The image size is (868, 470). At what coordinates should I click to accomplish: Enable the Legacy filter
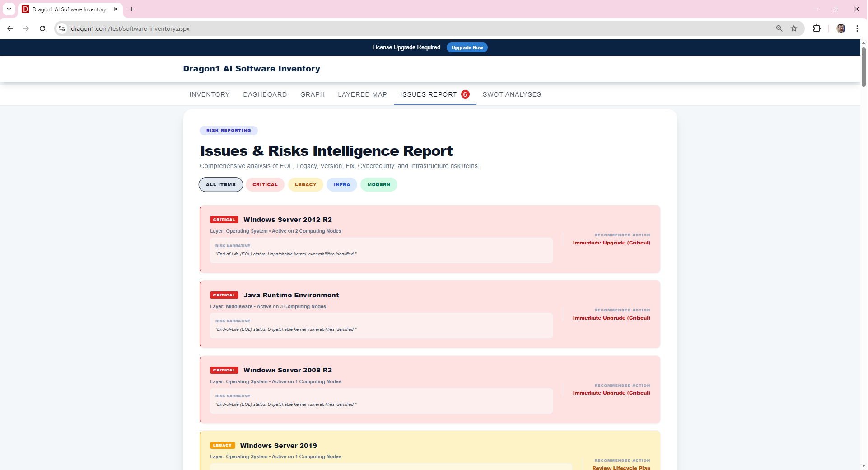click(x=305, y=184)
